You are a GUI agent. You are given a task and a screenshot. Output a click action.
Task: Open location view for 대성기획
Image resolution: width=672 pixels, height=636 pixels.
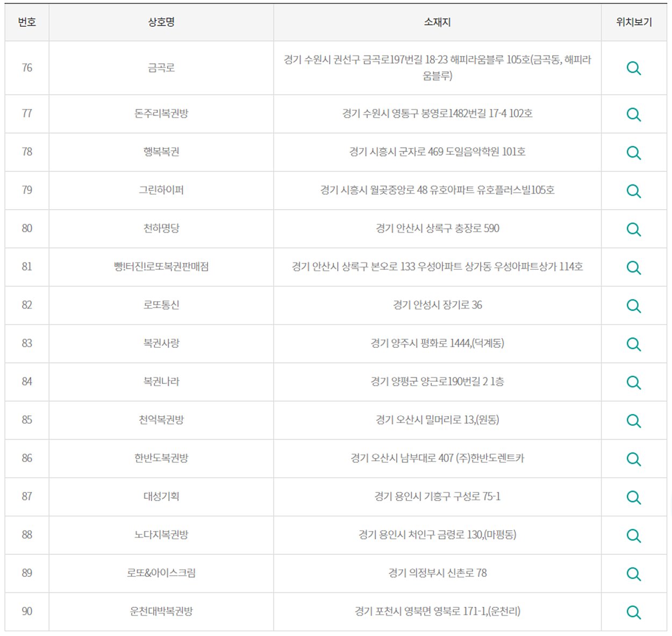coord(634,497)
